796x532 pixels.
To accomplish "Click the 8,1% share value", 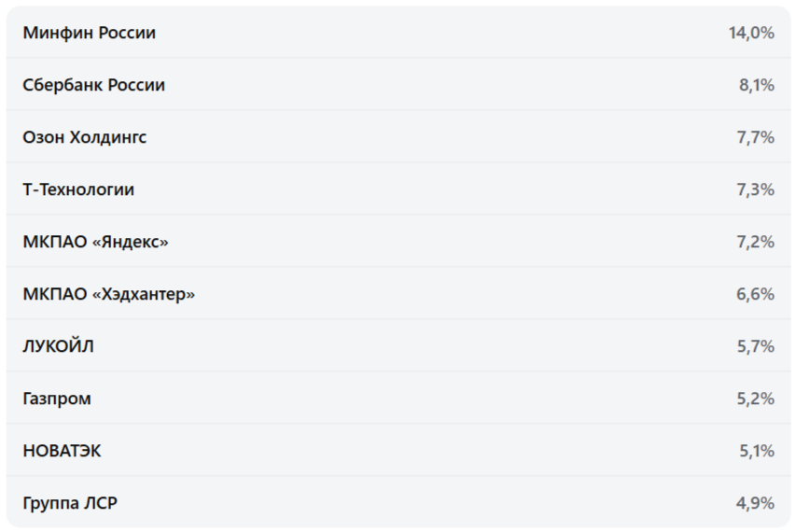I will pos(756,85).
